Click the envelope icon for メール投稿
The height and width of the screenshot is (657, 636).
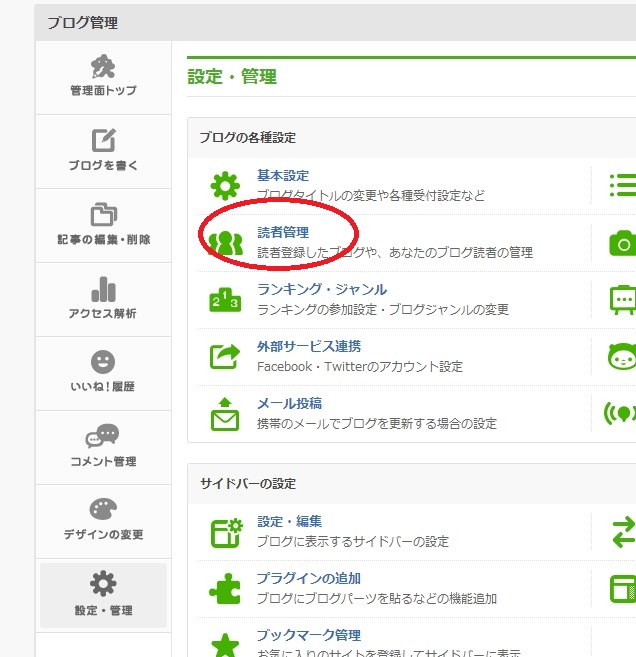[225, 413]
